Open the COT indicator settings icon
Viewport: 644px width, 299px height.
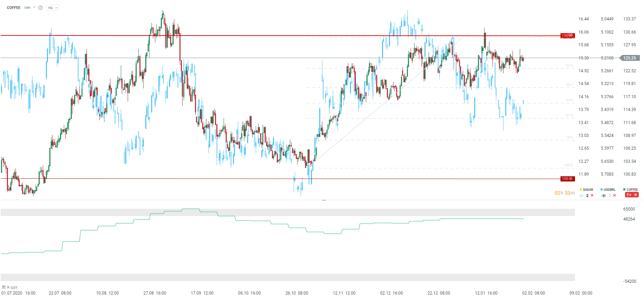pyautogui.click(x=4, y=287)
